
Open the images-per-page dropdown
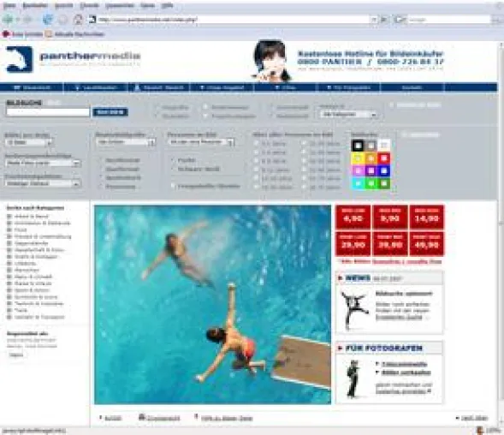pyautogui.click(x=29, y=142)
